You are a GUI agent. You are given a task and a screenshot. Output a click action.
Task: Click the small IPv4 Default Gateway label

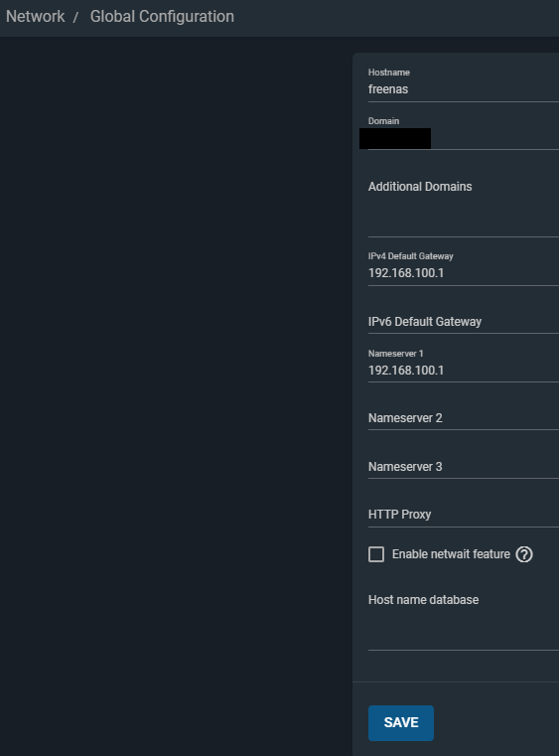tap(411, 256)
